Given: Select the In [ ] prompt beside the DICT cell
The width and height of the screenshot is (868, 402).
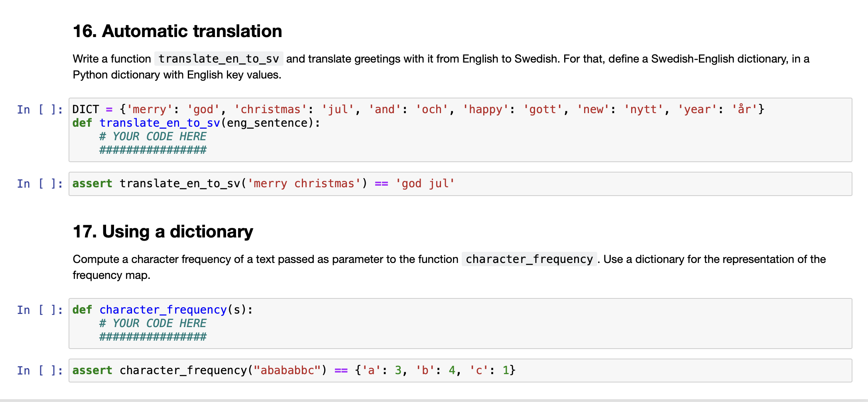Looking at the screenshot, I should point(40,110).
